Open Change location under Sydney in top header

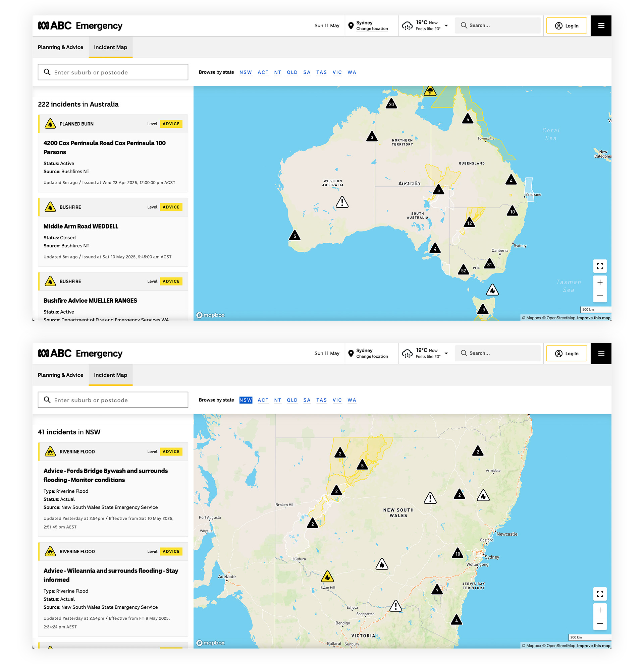[x=372, y=29]
